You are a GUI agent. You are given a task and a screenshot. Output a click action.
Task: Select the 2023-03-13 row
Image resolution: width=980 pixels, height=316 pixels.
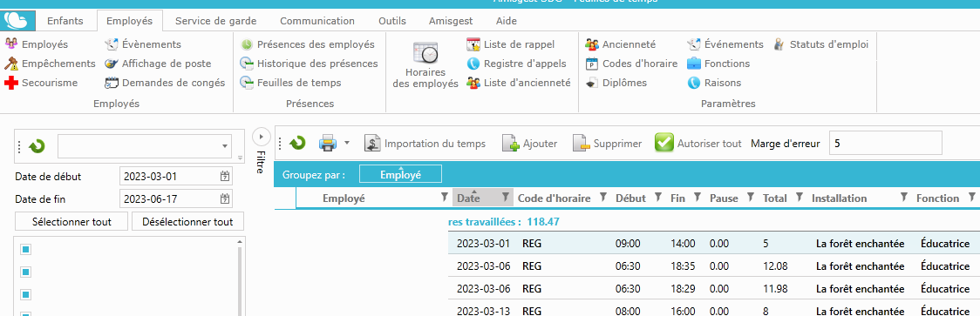coord(714,310)
